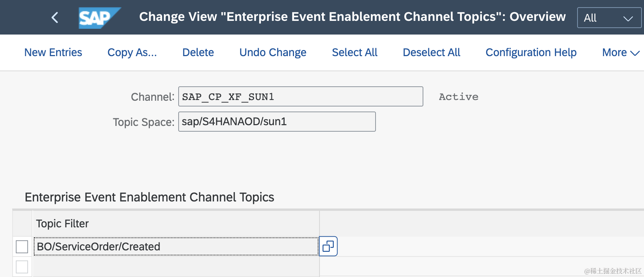Click the SAP logo
The height and width of the screenshot is (277, 644).
(99, 18)
